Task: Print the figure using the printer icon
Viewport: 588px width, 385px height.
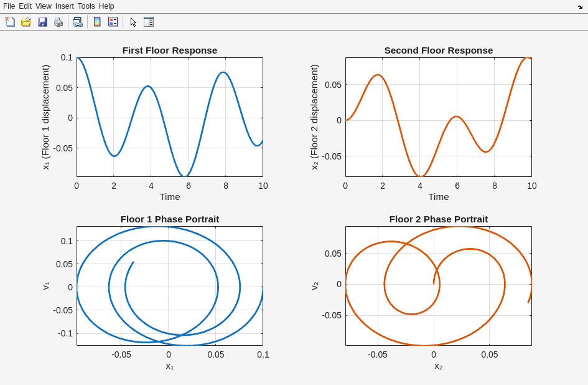Action: coord(58,22)
